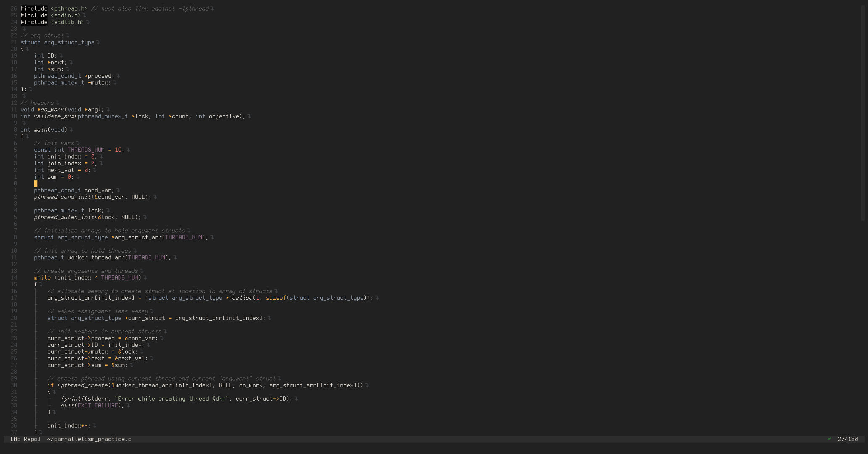Select the init_index++ increment statement
The height and width of the screenshot is (454, 868).
point(69,425)
